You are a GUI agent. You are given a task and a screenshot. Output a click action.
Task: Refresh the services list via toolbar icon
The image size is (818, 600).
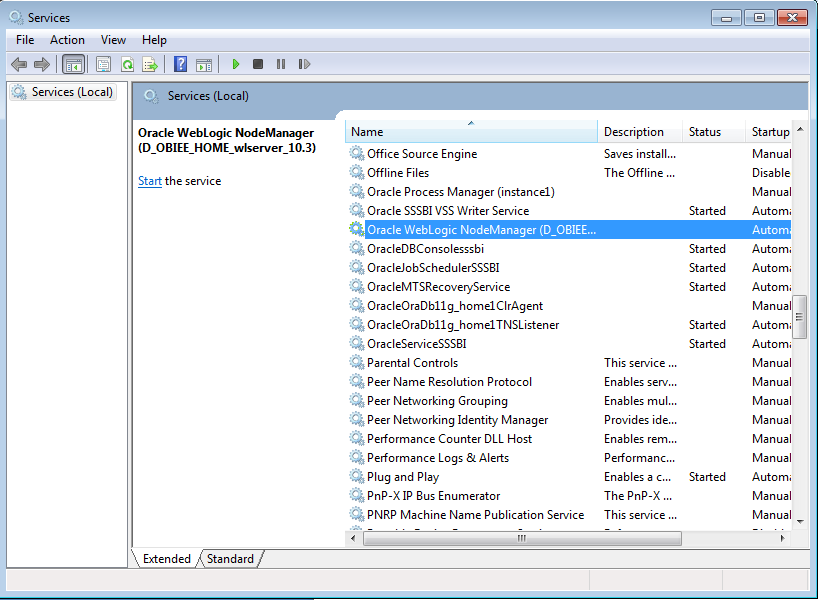(127, 64)
